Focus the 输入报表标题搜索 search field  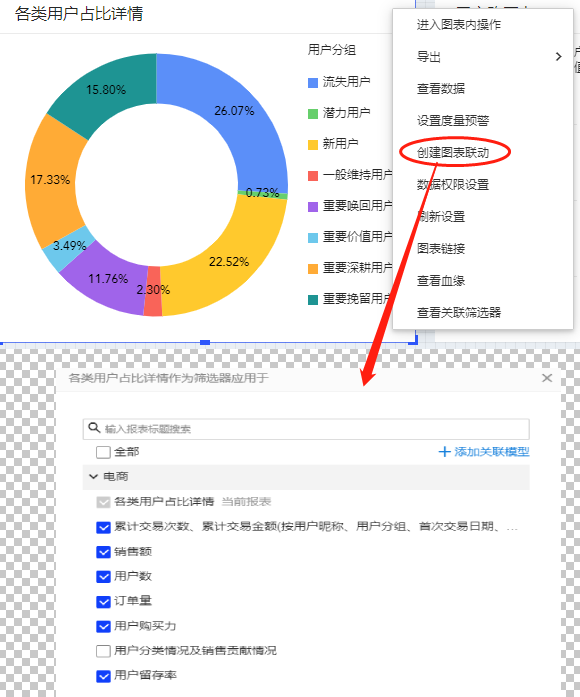coord(306,429)
